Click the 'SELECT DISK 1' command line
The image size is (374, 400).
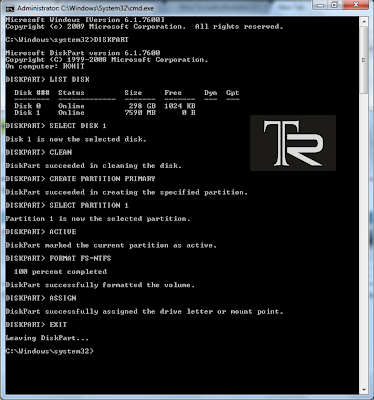click(56, 126)
